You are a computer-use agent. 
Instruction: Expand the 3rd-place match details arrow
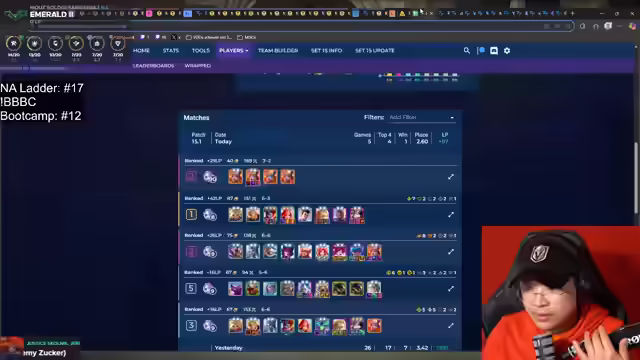click(x=451, y=326)
